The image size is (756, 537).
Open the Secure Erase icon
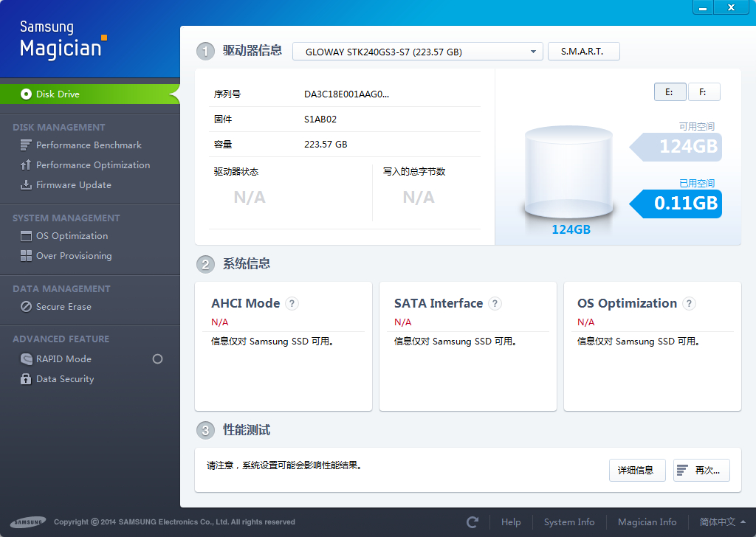point(26,307)
